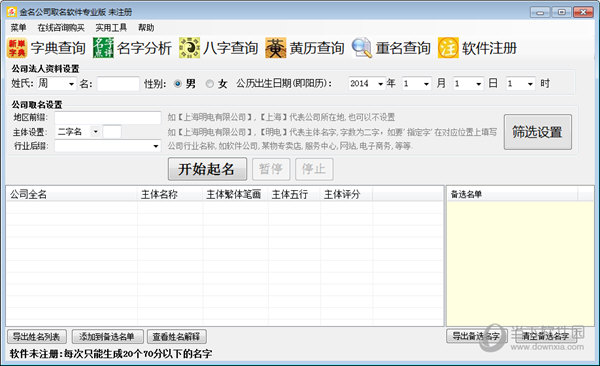Click the 导出姓名列表 button

[37, 337]
